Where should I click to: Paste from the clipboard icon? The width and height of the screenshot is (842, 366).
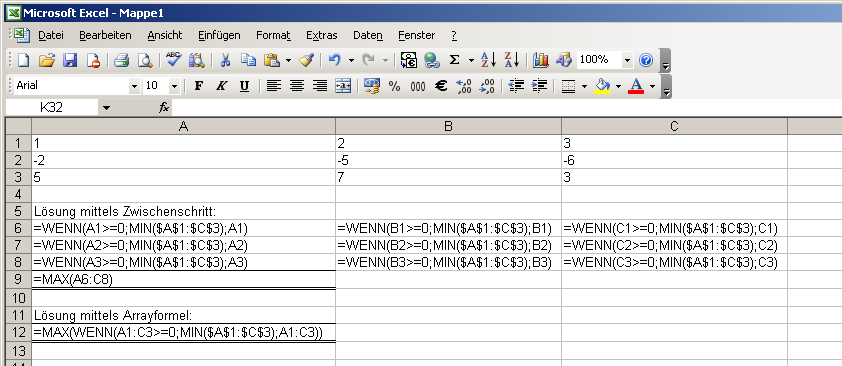(272, 61)
